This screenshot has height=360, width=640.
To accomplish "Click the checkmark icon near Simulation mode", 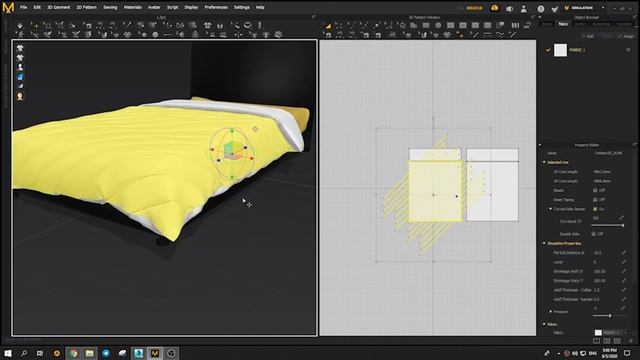I will 554,8.
